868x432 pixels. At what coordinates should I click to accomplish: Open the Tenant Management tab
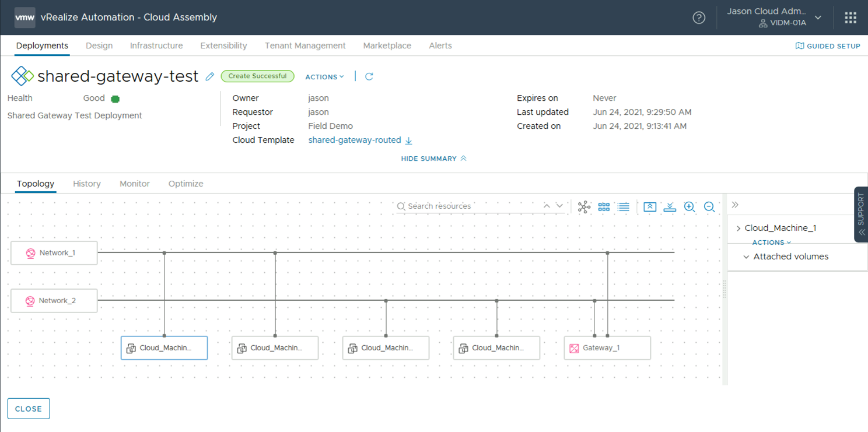tap(305, 45)
